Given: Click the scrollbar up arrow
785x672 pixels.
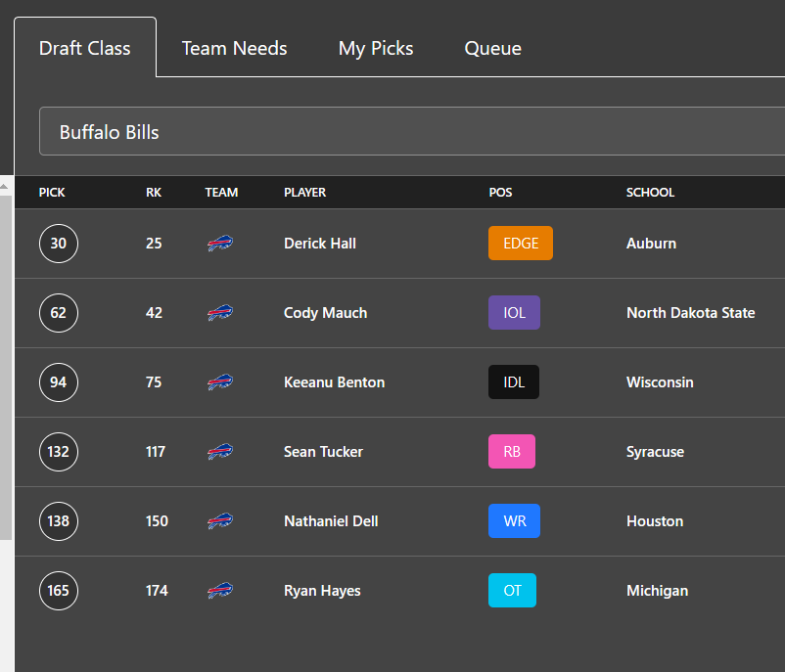Looking at the screenshot, I should click(4, 186).
